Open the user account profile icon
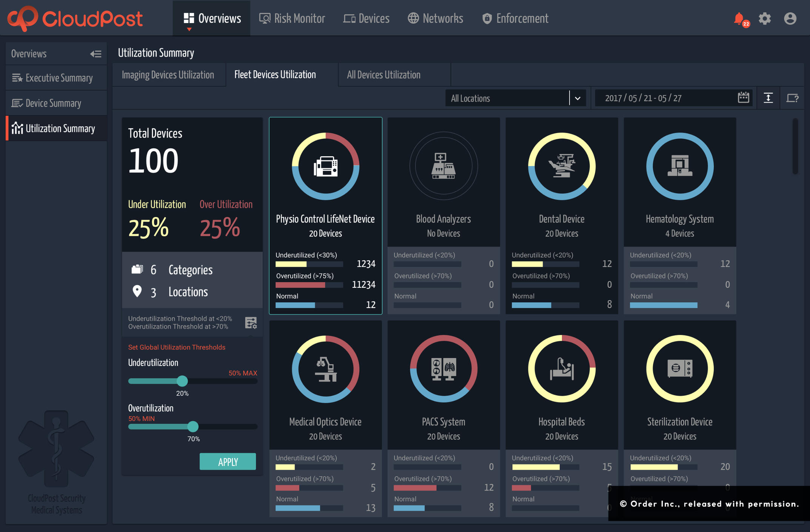Image resolution: width=810 pixels, height=532 pixels. coord(790,19)
